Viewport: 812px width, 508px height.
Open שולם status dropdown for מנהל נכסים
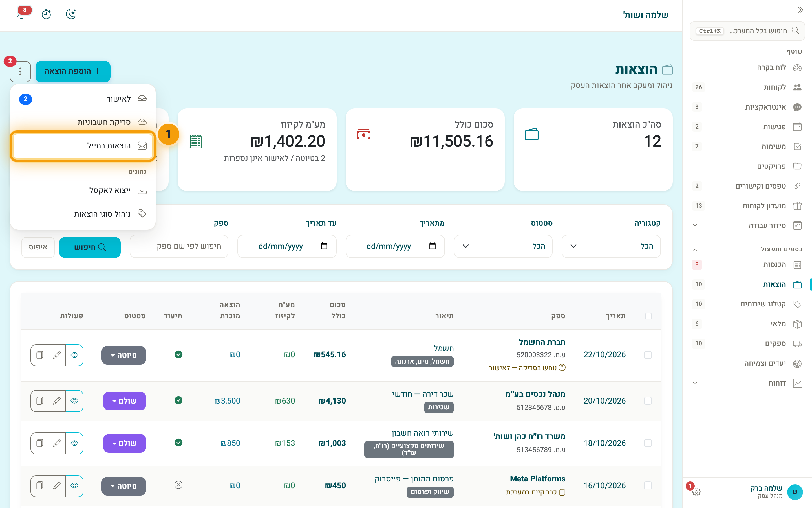pos(125,401)
